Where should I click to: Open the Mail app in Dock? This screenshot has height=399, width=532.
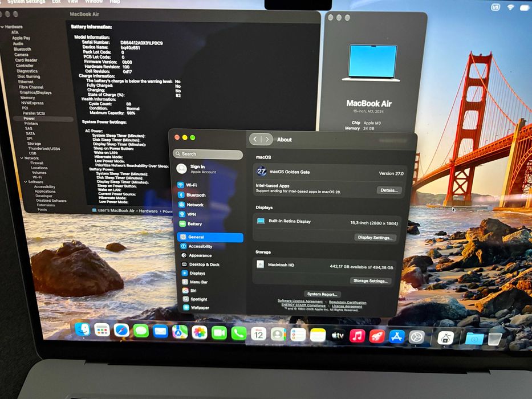click(x=160, y=332)
